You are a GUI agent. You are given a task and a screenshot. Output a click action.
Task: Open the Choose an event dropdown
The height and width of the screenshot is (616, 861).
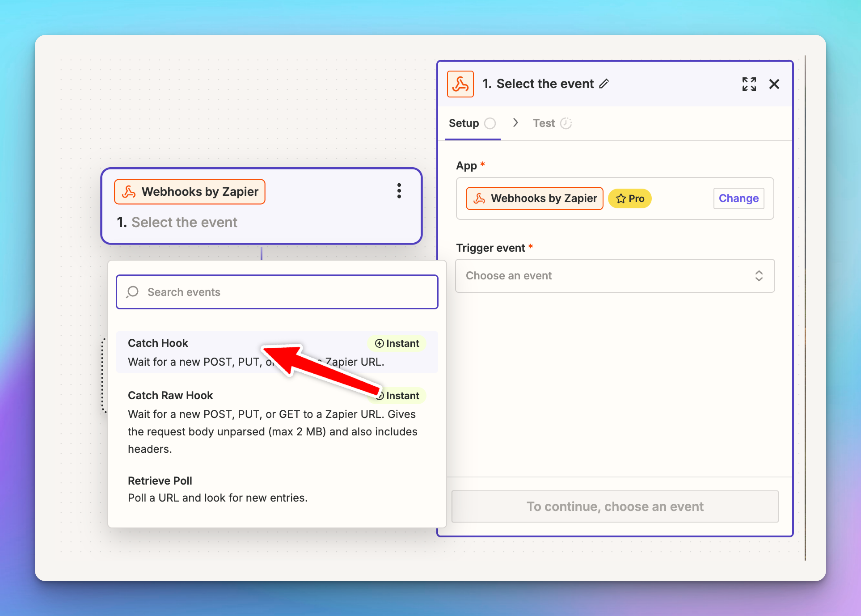pos(615,276)
